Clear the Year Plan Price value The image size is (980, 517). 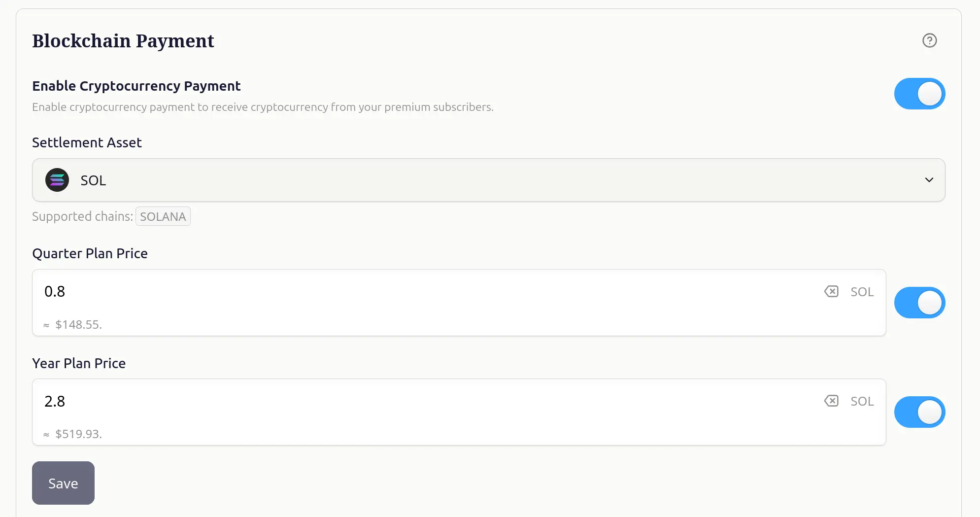click(x=831, y=401)
